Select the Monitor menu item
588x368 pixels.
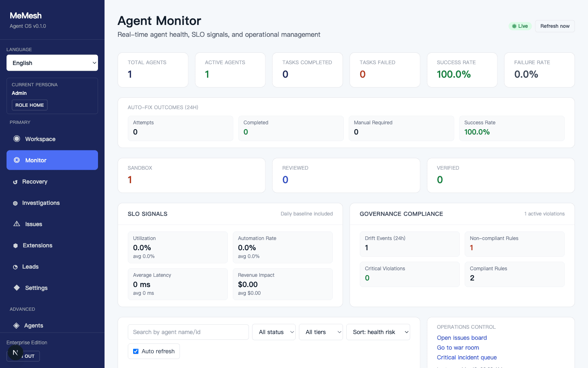pyautogui.click(x=52, y=160)
